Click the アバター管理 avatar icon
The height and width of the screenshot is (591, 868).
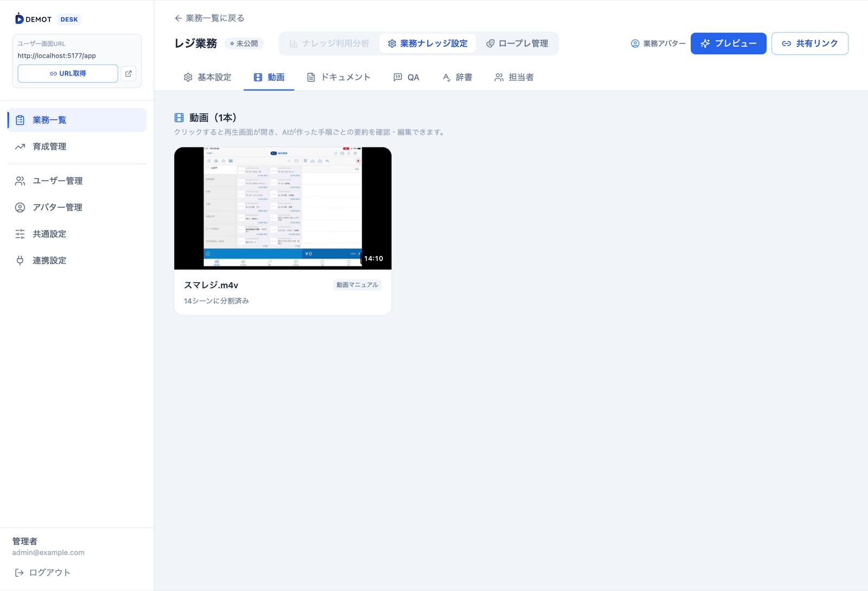pos(20,207)
